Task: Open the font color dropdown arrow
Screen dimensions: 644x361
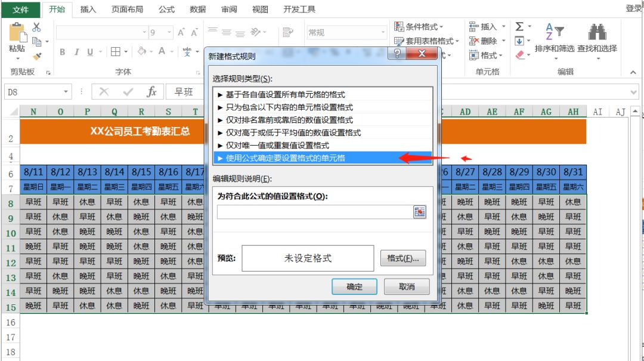Action: pyautogui.click(x=173, y=52)
